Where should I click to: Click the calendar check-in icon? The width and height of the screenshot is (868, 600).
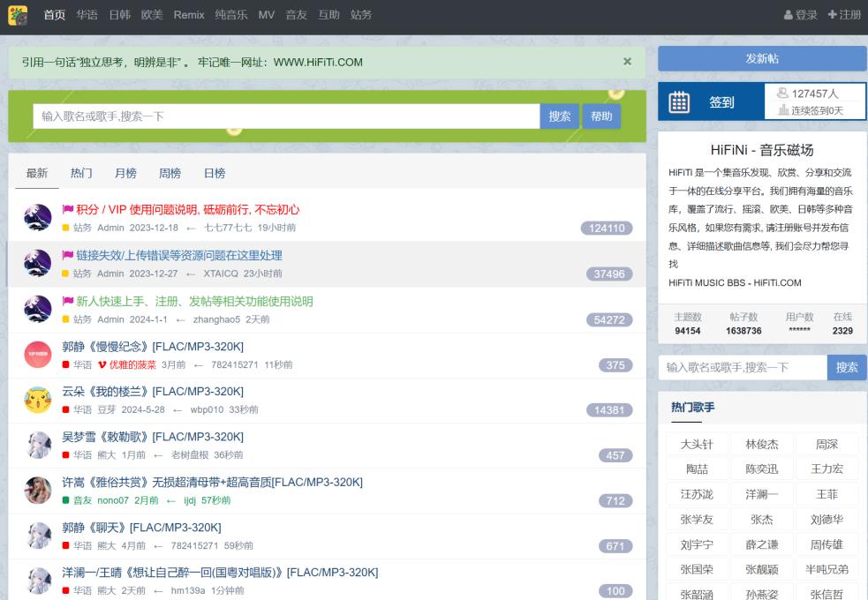click(x=679, y=102)
